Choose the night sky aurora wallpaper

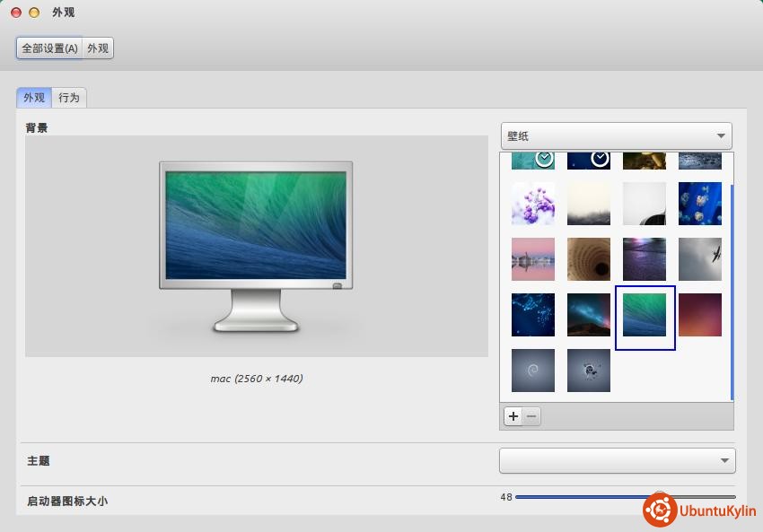tap(589, 315)
